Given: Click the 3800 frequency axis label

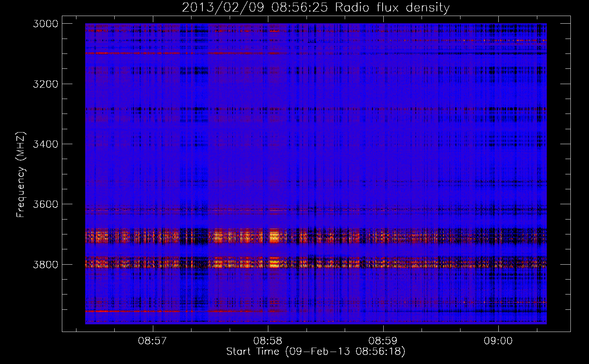Looking at the screenshot, I should (x=46, y=264).
